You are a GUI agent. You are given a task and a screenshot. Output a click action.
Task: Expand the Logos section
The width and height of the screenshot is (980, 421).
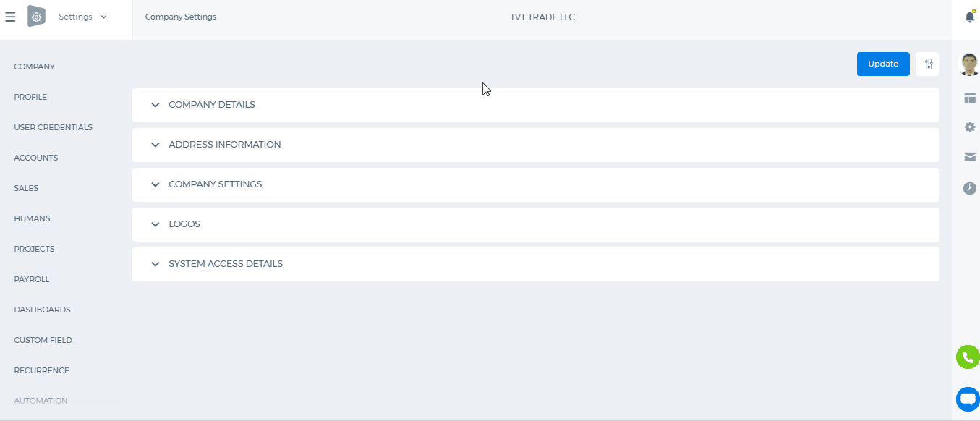[536, 224]
